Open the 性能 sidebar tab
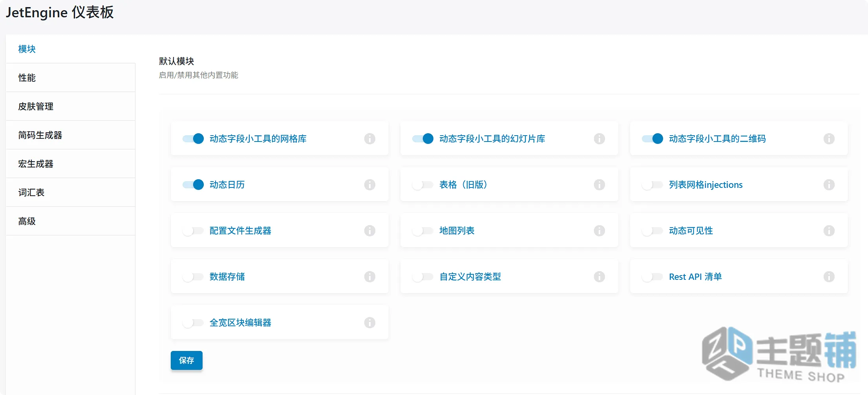The height and width of the screenshot is (395, 868). pyautogui.click(x=71, y=77)
